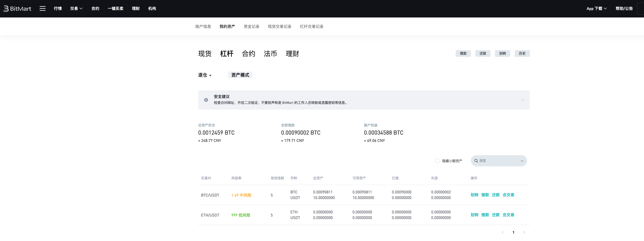644x241 pixels.
Task: Click the 历史 button
Action: (x=522, y=53)
